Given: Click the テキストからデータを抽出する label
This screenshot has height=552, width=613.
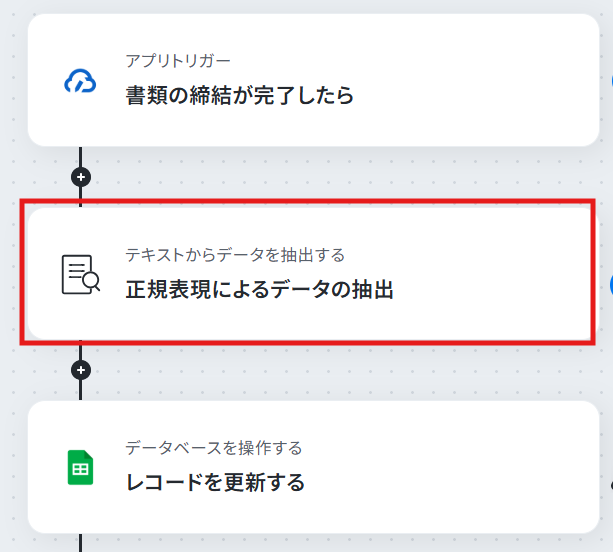Looking at the screenshot, I should tap(235, 255).
